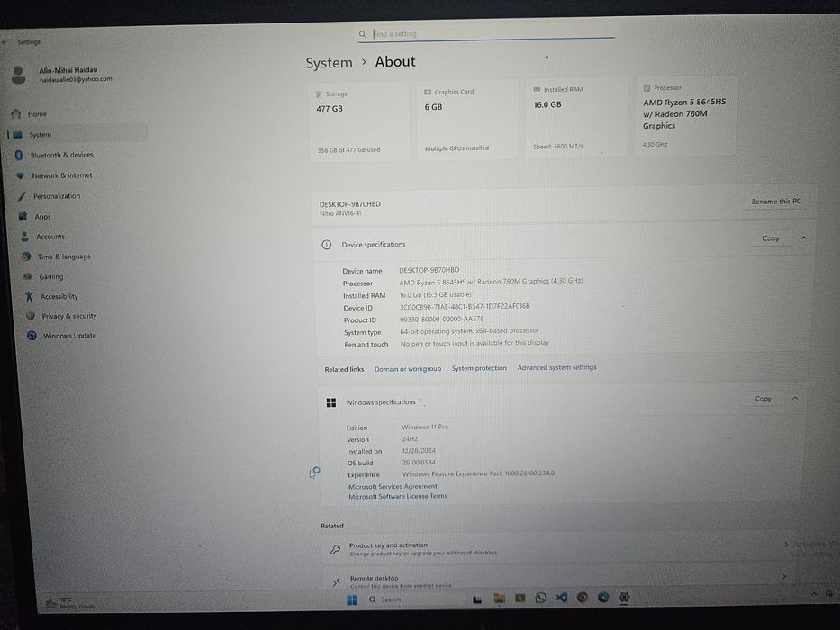
Task: Copy the Windows specifications
Action: (763, 399)
